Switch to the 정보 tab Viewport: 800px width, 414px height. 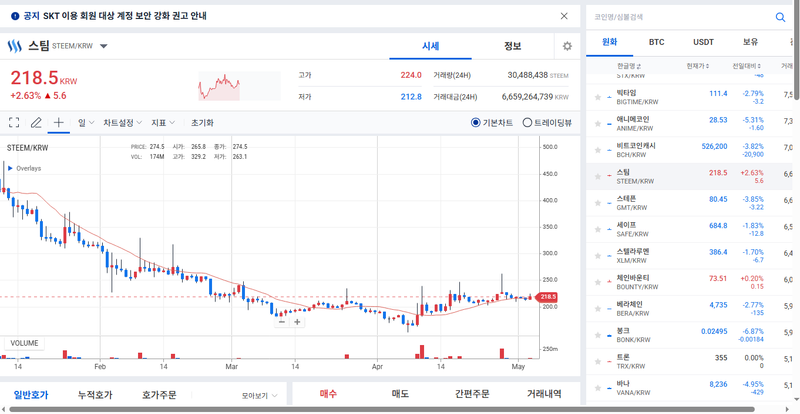click(x=512, y=46)
